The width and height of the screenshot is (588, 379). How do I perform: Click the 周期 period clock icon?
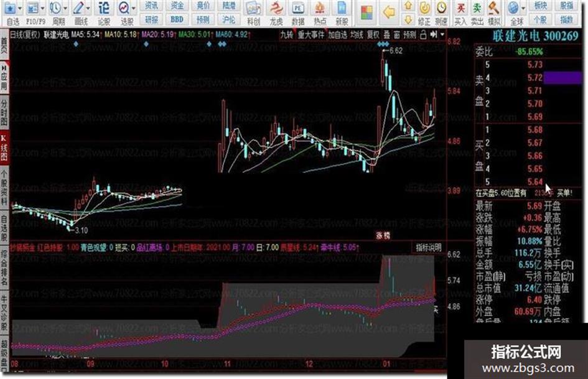55,8
